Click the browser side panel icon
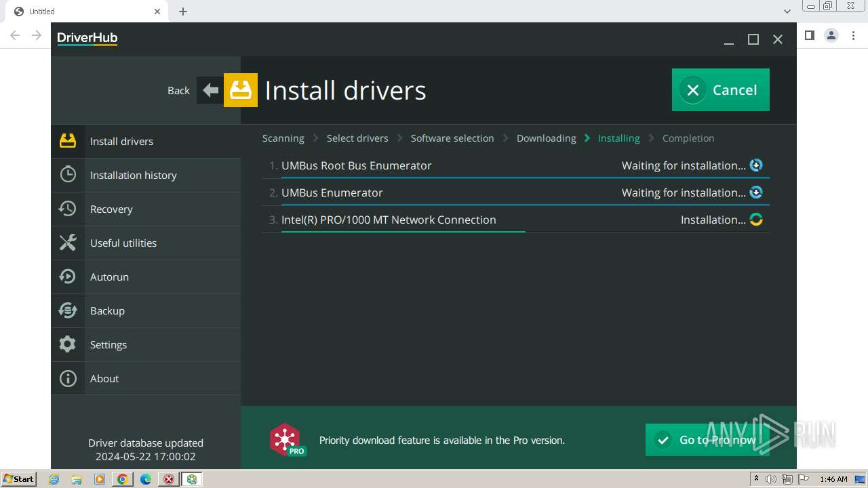 click(810, 35)
